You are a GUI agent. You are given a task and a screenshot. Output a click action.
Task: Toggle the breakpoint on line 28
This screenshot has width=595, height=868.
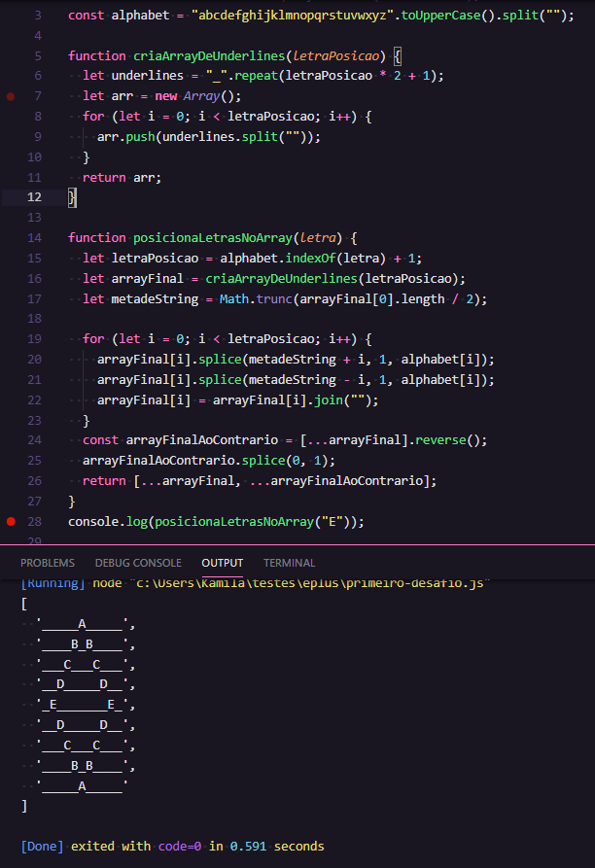coord(11,521)
